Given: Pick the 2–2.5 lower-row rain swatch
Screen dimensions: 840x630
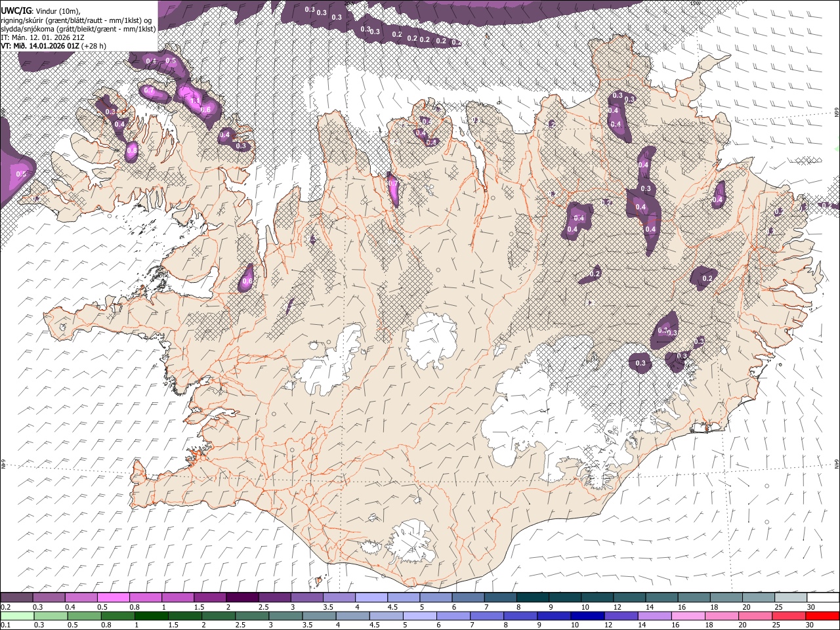Looking at the screenshot, I should [x=218, y=616].
